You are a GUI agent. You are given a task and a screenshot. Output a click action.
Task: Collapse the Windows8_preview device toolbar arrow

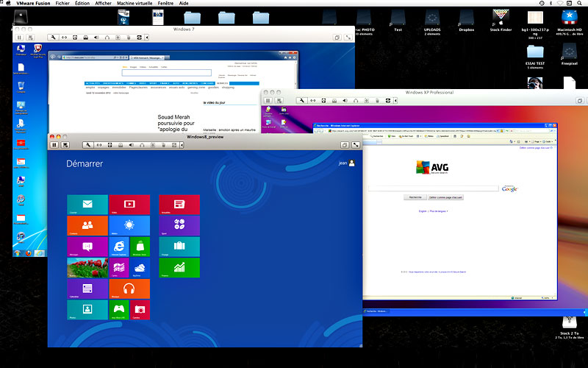pyautogui.click(x=182, y=145)
